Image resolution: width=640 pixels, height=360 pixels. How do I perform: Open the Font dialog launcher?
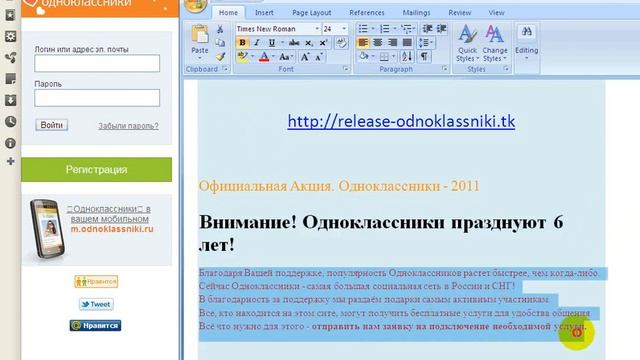[346, 69]
